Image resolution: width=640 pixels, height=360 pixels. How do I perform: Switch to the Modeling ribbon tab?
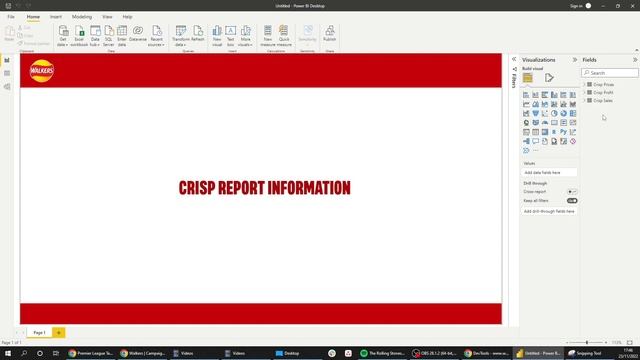tap(82, 17)
